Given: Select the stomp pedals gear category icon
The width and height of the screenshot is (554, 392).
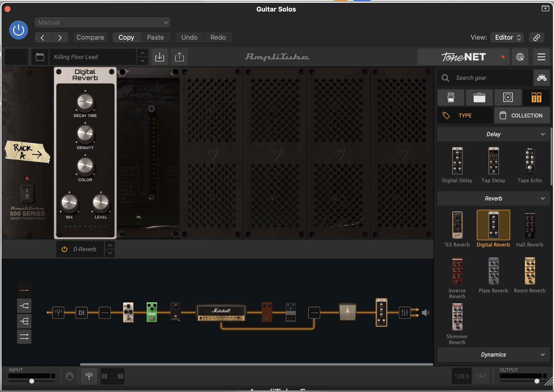Looking at the screenshot, I should 451,97.
